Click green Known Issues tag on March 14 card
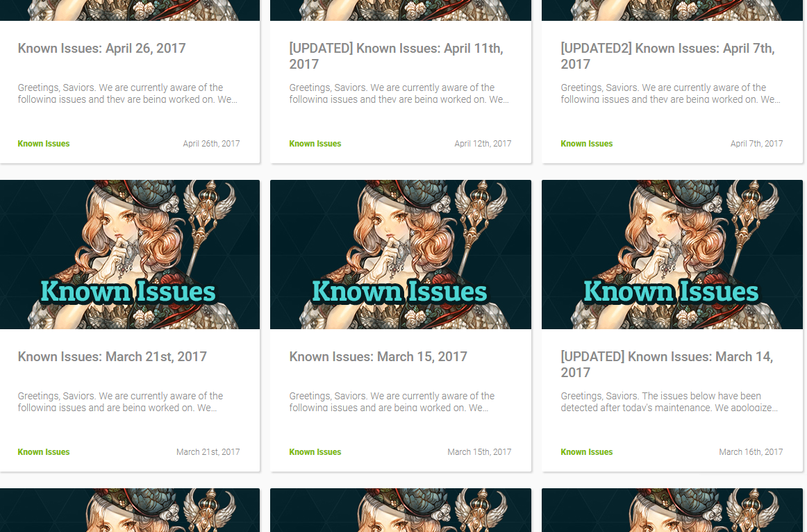 (x=587, y=452)
